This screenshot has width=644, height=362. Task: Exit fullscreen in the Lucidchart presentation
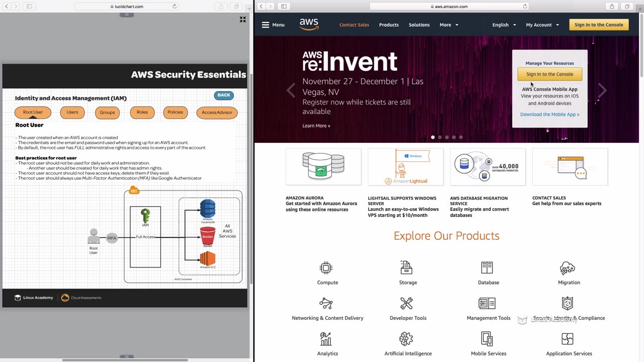pos(243,20)
